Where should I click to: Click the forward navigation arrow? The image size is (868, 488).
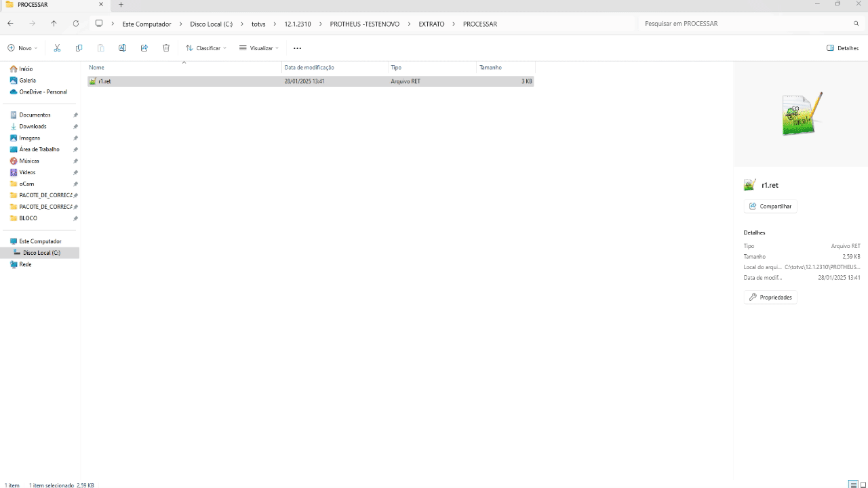click(32, 24)
